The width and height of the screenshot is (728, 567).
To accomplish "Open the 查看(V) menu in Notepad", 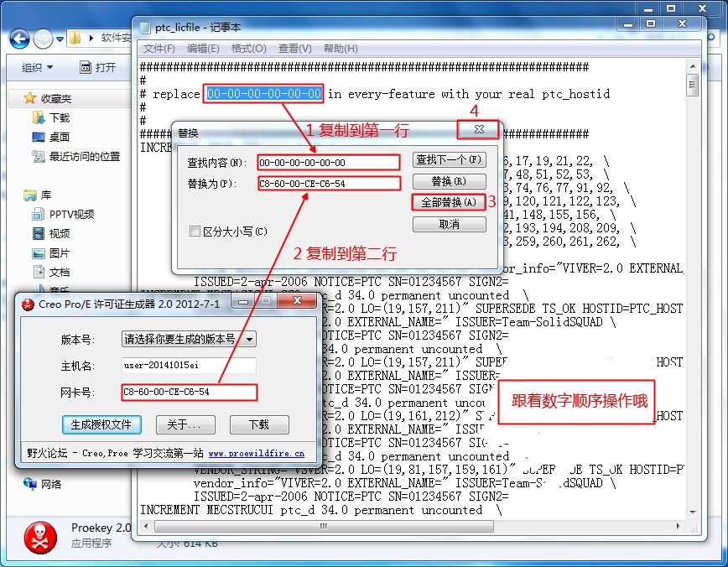I will coord(295,49).
